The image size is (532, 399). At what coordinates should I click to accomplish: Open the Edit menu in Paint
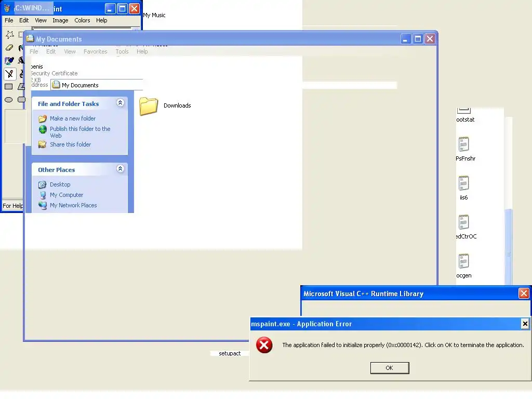(x=24, y=20)
